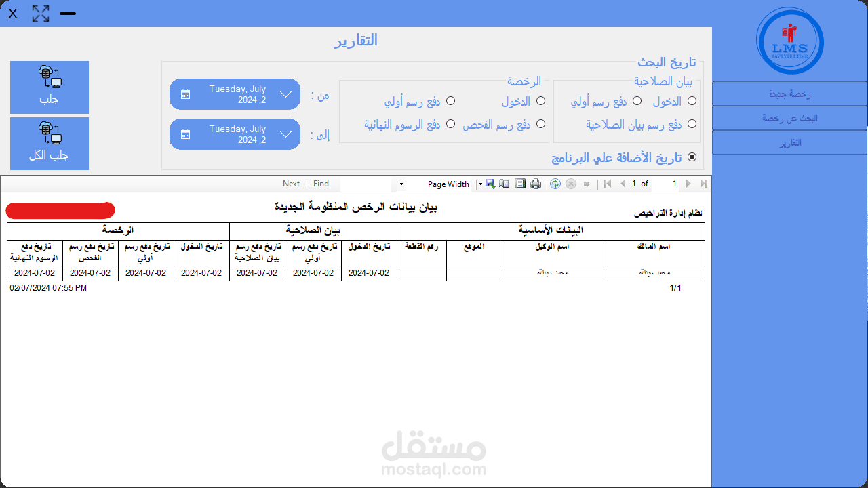Viewport: 868px width, 488px height.
Task: Open the رخصة جديدة section
Action: (x=789, y=94)
